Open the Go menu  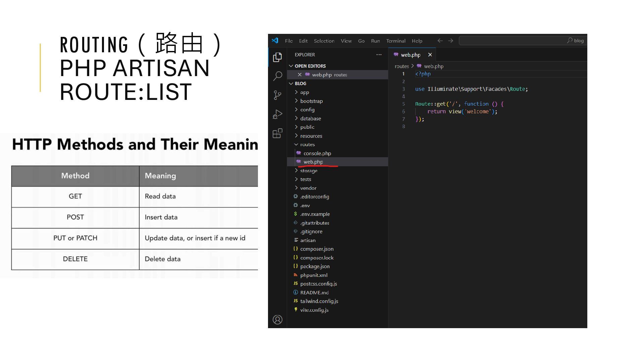coord(361,41)
